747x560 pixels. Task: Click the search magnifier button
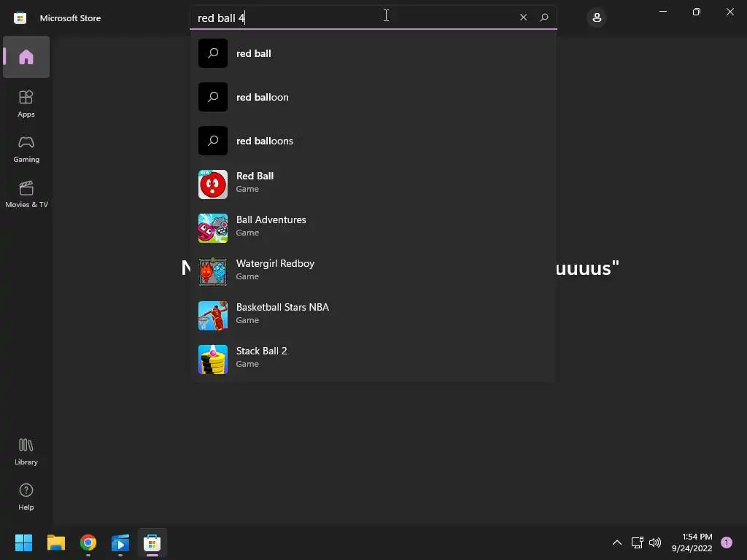point(544,17)
